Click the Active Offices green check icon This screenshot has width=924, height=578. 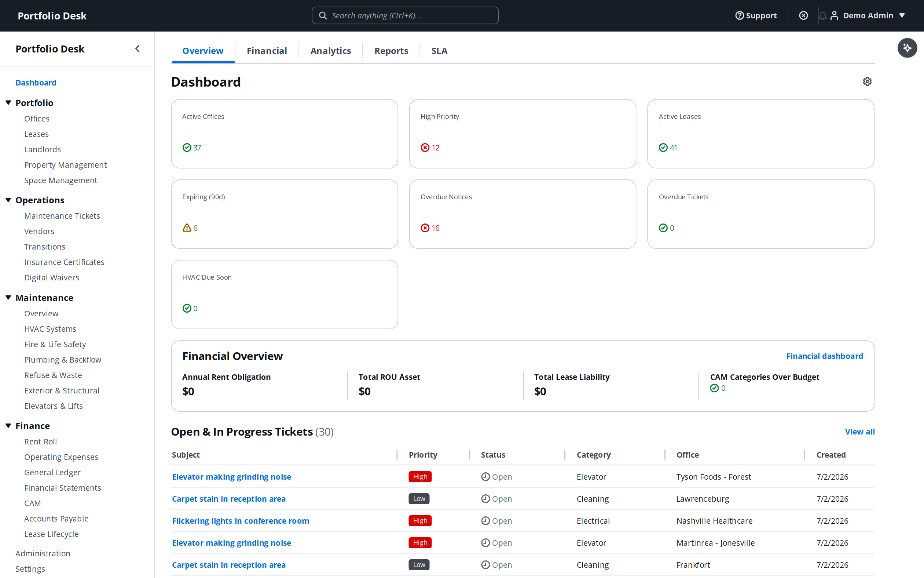pos(187,148)
